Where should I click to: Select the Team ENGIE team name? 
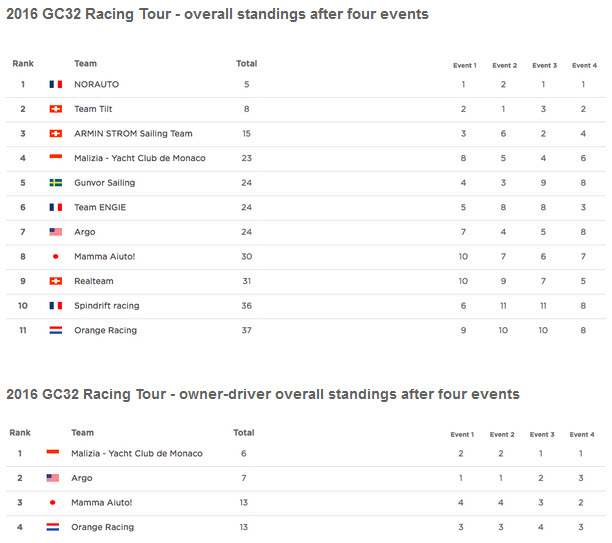coord(100,207)
